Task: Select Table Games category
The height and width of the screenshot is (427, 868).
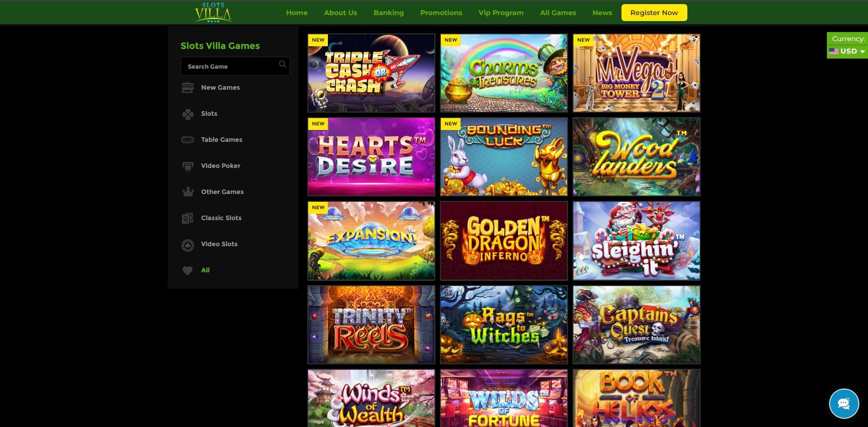Action: point(222,140)
